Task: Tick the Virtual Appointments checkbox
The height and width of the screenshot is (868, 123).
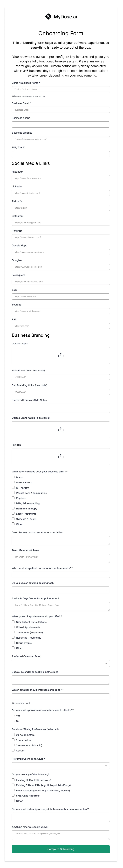Action: pyautogui.click(x=13, y=627)
